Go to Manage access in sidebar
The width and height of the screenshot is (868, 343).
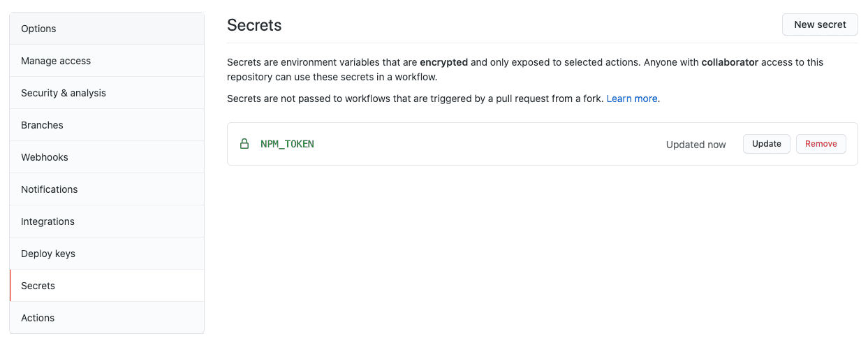107,61
